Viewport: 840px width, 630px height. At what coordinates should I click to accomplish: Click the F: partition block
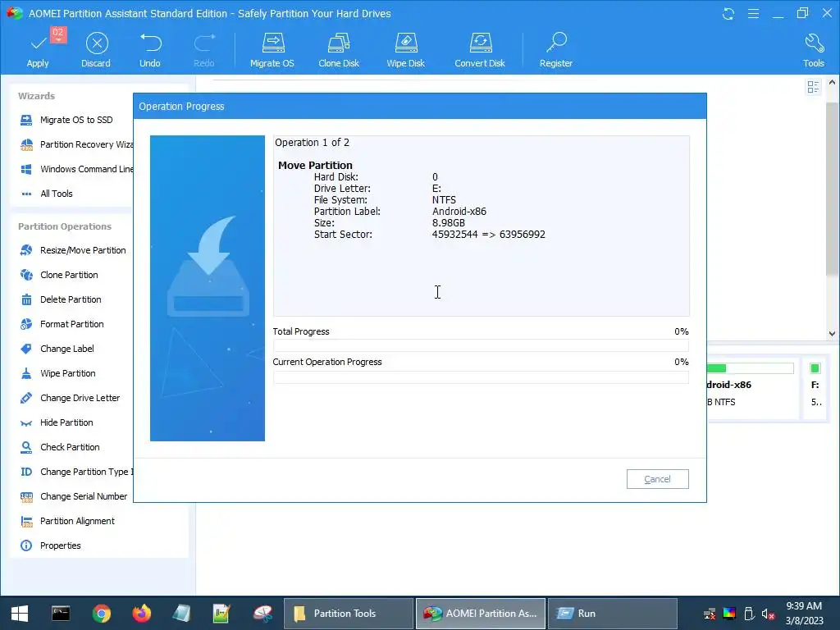point(815,388)
